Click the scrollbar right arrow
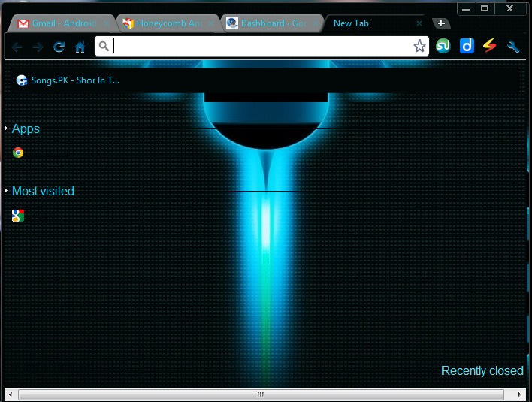The image size is (532, 402). point(519,394)
